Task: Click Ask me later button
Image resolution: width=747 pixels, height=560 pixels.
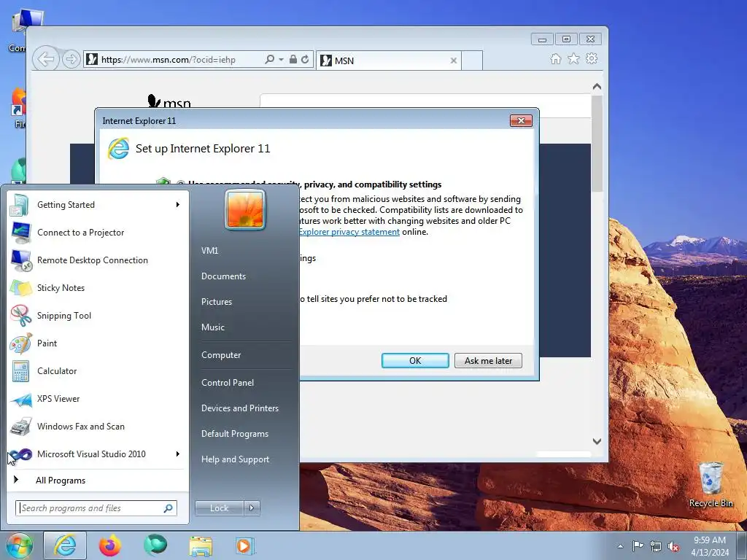Action: coord(488,361)
